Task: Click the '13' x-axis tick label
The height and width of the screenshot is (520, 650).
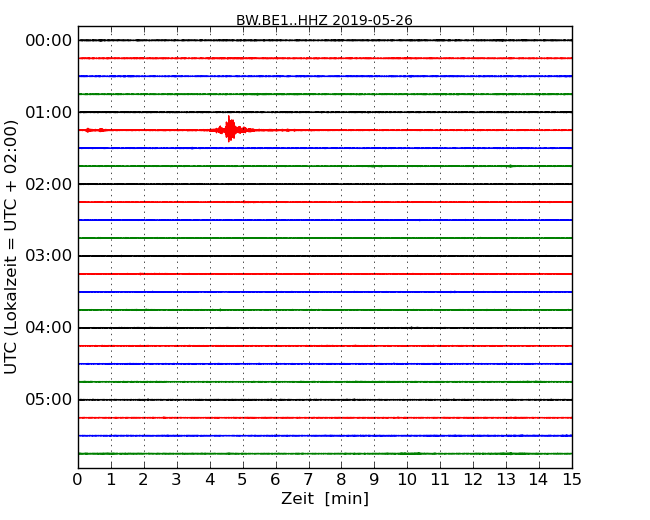Action: 506,480
